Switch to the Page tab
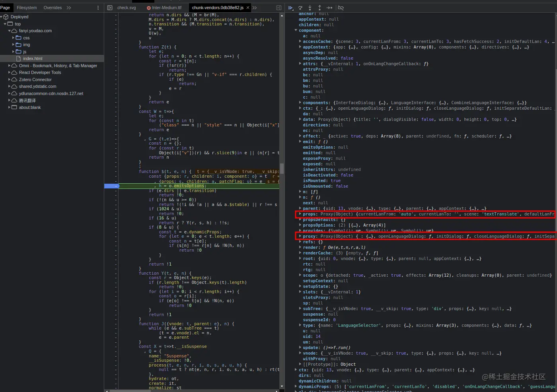Screen dimensions: 557x392 pyautogui.click(x=5, y=8)
